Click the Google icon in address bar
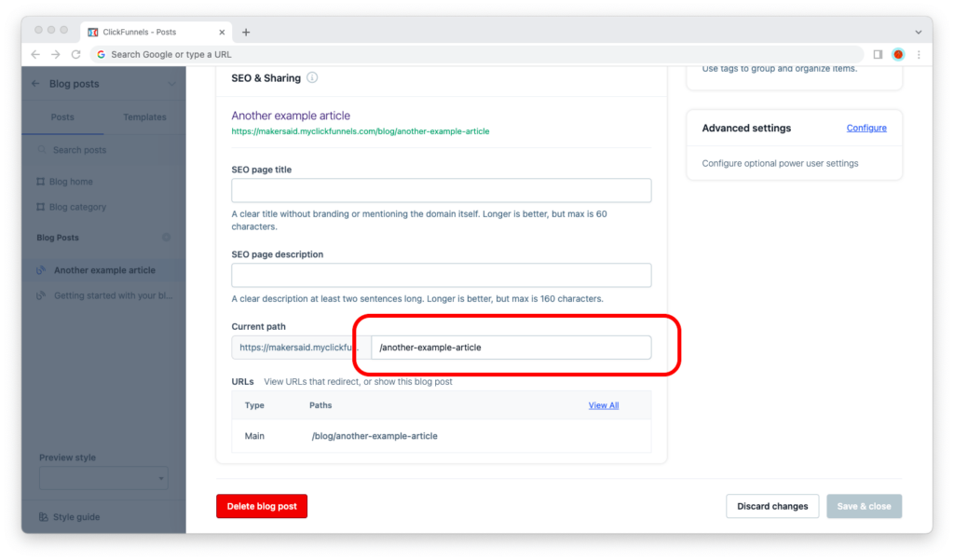 coord(101,54)
